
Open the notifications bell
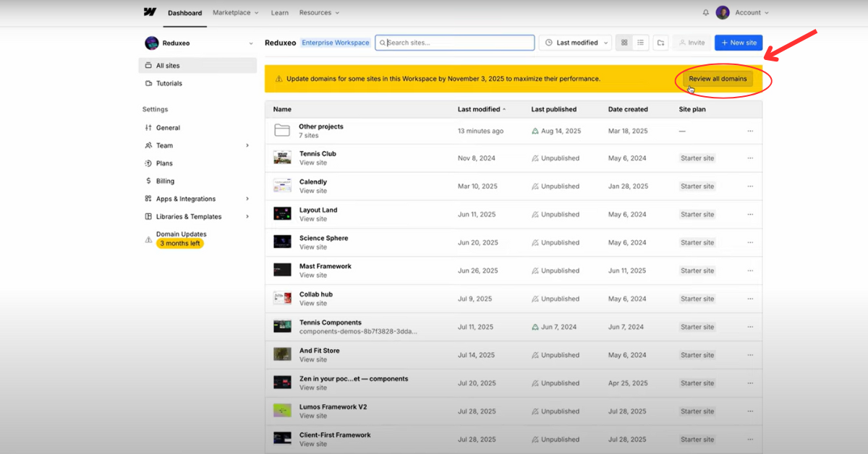(x=706, y=12)
